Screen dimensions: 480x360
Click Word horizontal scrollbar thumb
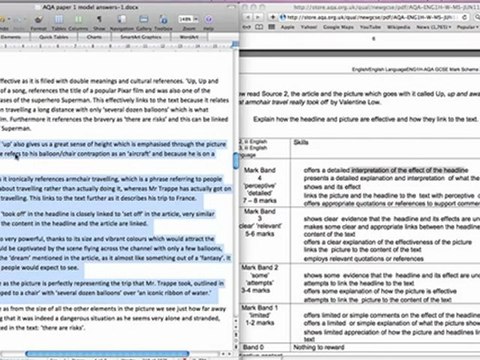pos(107,354)
